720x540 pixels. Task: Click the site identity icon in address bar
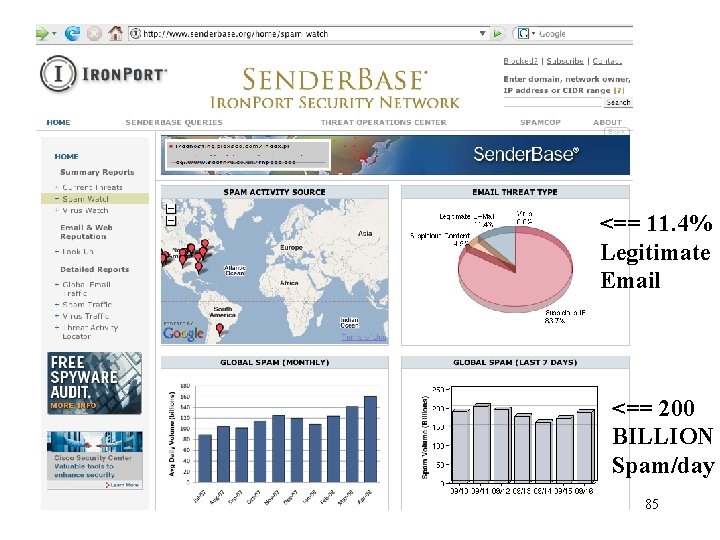tap(135, 34)
